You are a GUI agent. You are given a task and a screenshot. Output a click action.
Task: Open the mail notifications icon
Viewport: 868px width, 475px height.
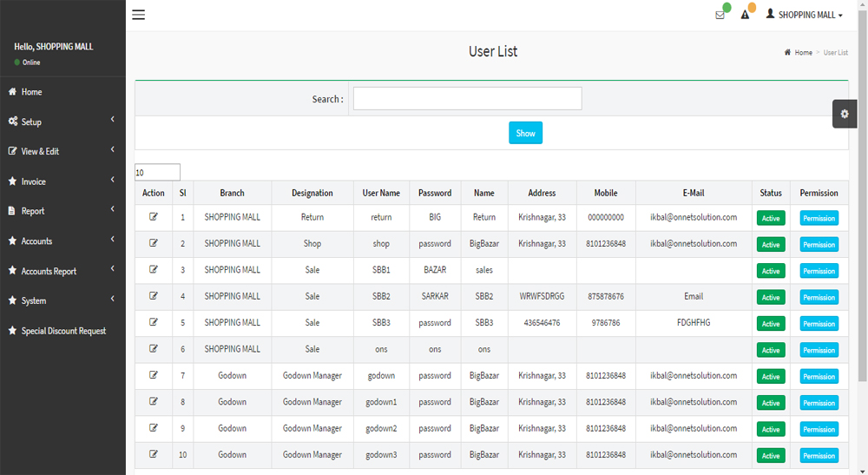click(x=720, y=15)
